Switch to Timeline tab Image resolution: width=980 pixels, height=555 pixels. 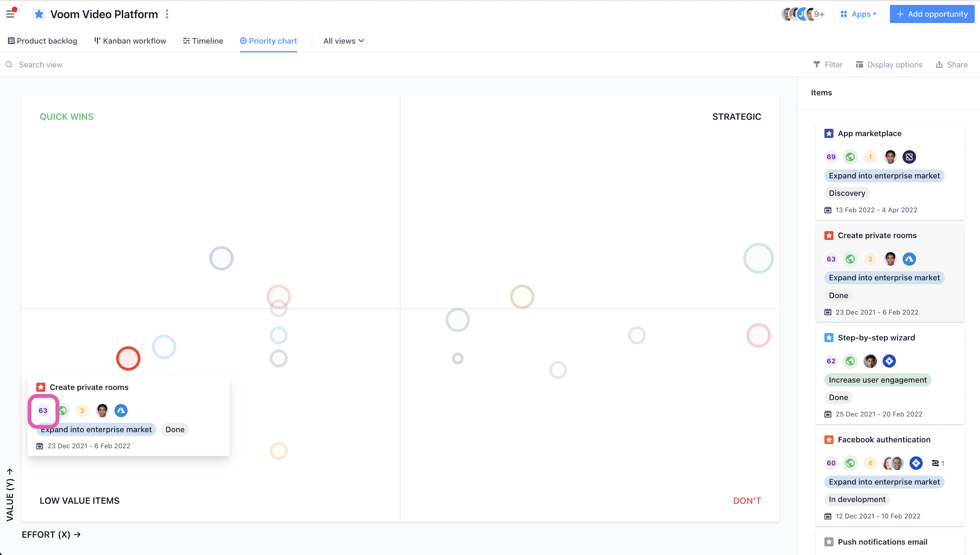point(203,41)
